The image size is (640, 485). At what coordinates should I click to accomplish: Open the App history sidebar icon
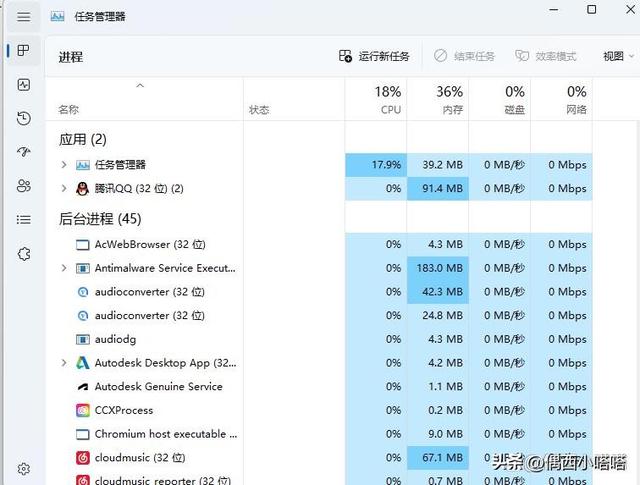24,118
